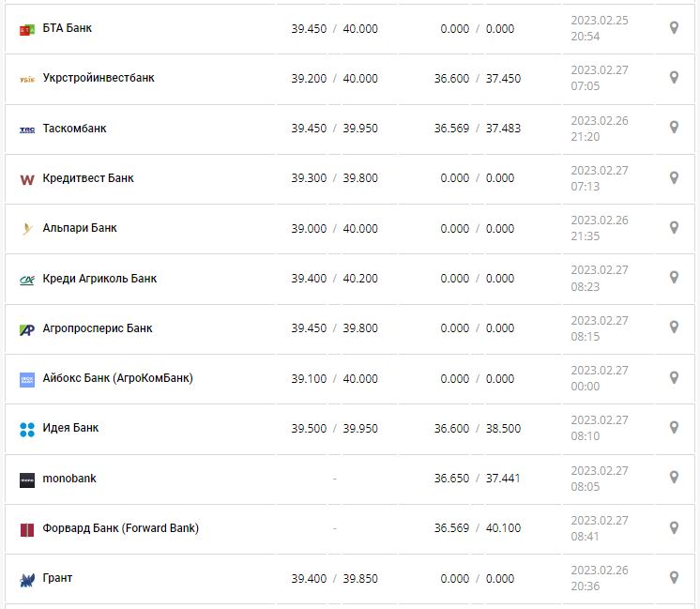Click the Грант bank logo icon
This screenshot has width=700, height=609.
(x=27, y=579)
